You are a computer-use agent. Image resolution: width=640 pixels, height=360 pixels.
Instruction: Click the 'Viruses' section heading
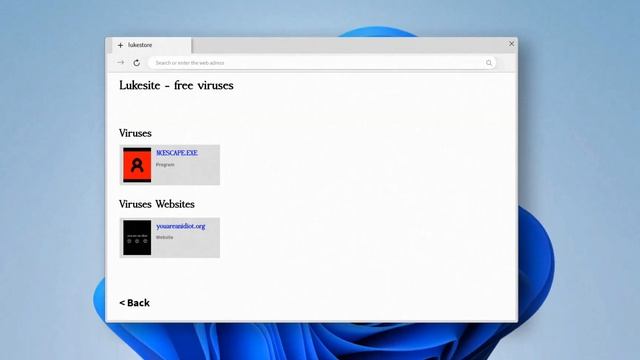[x=135, y=133]
